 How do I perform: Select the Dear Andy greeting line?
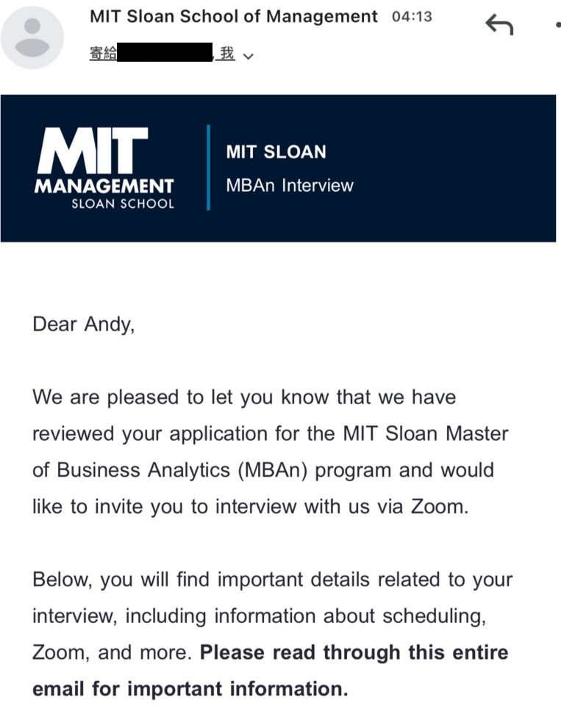[x=83, y=324]
